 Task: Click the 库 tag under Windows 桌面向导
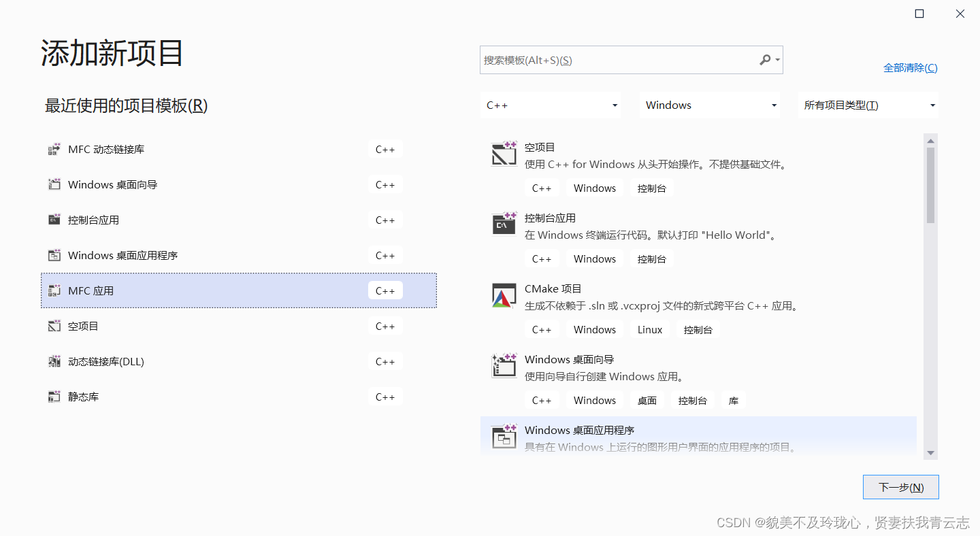(734, 400)
